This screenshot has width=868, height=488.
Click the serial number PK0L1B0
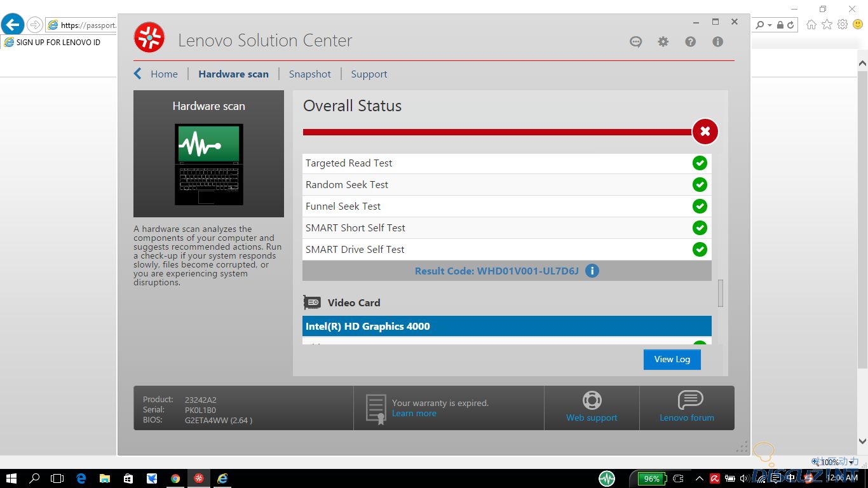[201, 410]
